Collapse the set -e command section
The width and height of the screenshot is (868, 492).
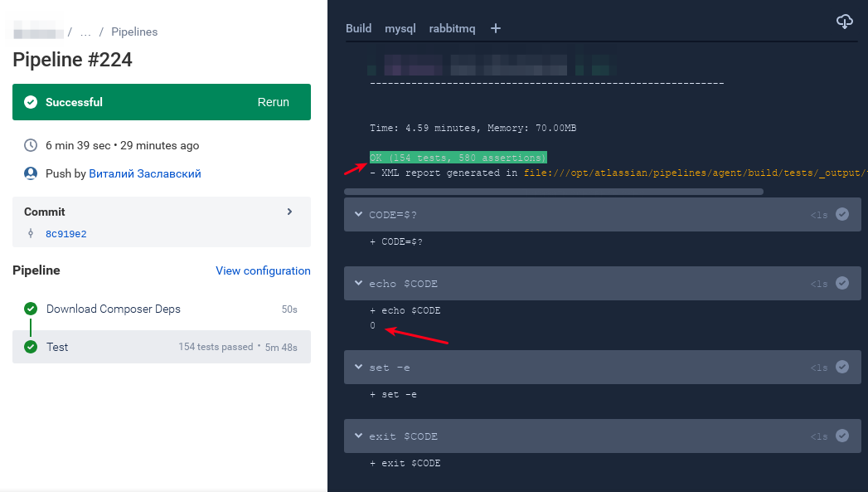(x=358, y=367)
